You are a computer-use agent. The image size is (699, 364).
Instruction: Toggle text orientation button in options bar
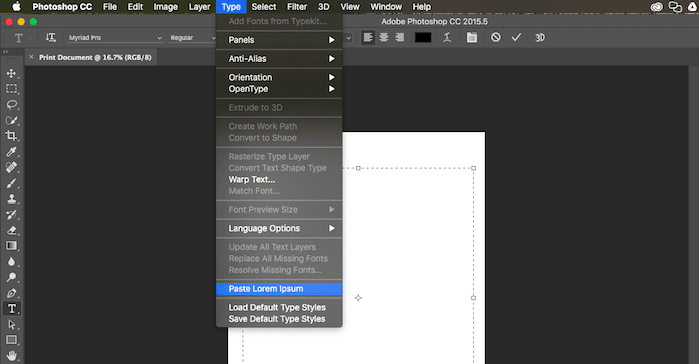coord(51,37)
